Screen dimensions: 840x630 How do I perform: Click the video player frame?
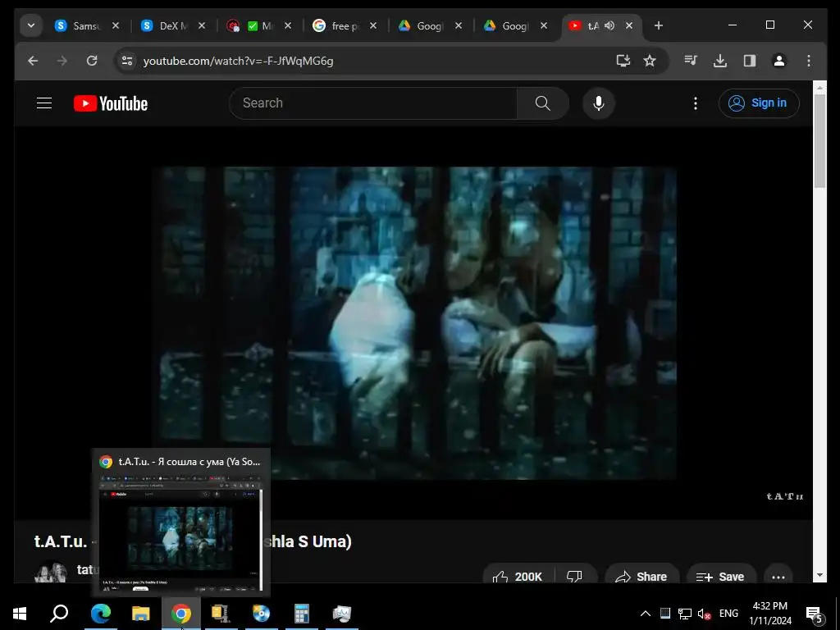click(413, 323)
